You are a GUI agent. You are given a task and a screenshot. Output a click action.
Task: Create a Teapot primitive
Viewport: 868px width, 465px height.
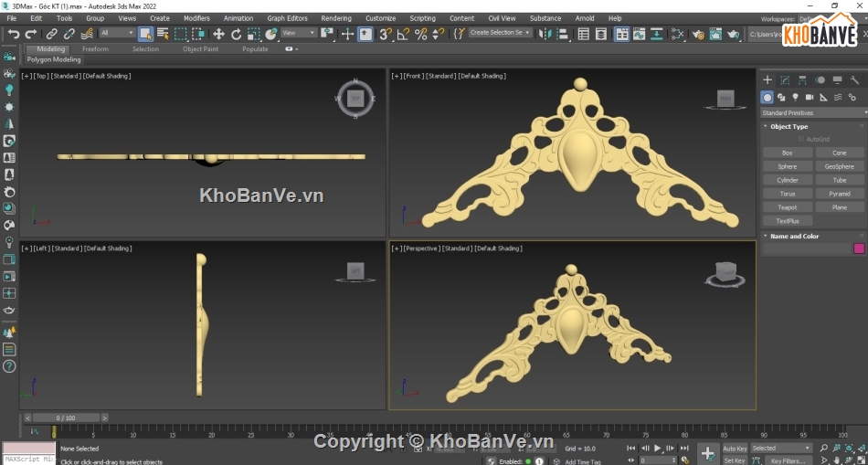(788, 207)
